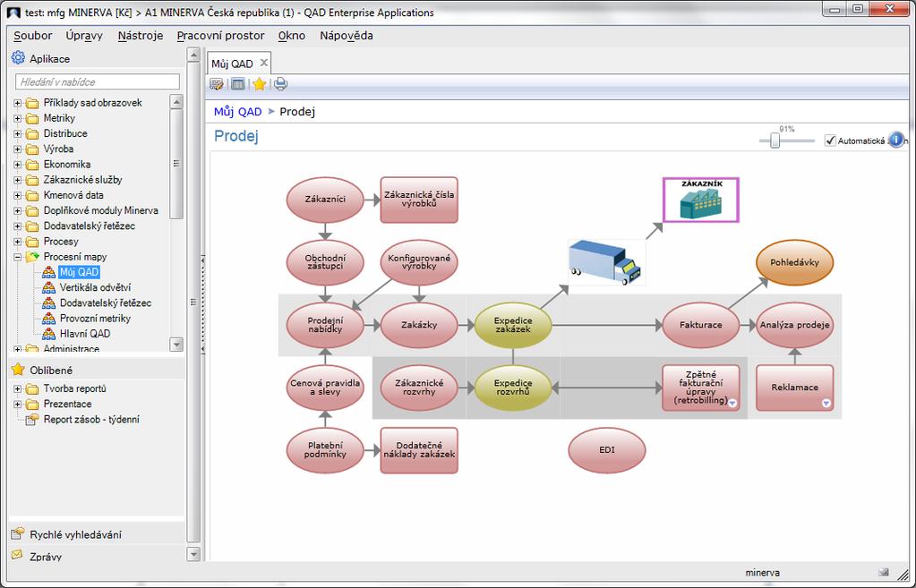Open the Expedice rozvrhů node
916x588 pixels.
(x=513, y=388)
